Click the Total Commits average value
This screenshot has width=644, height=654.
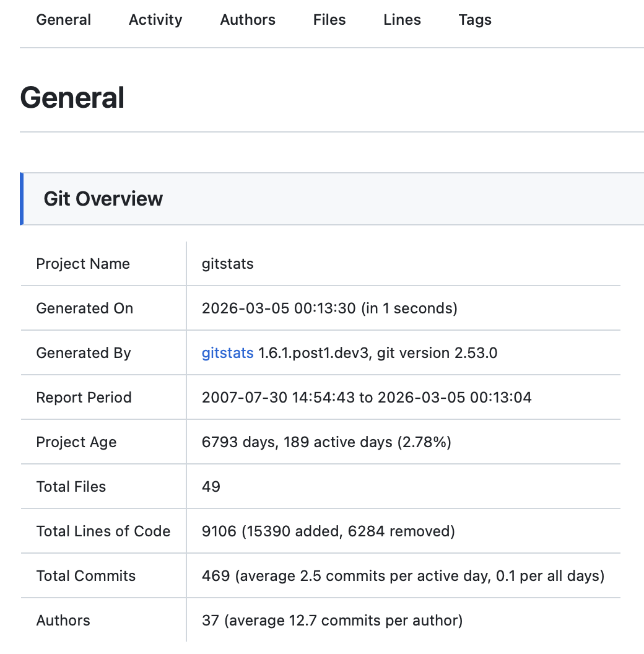(402, 576)
